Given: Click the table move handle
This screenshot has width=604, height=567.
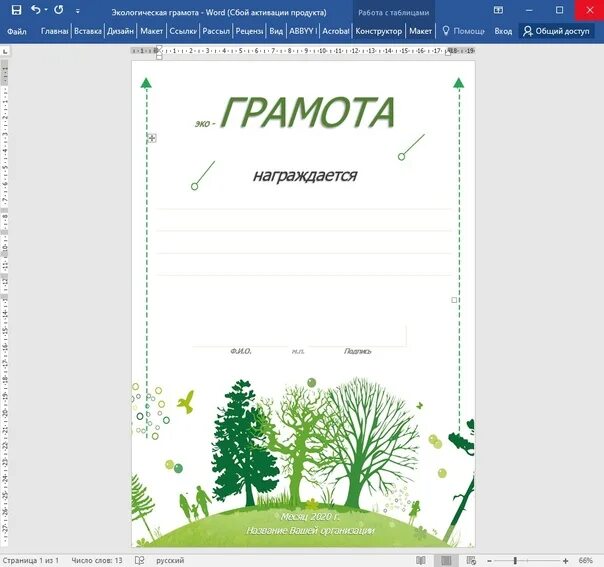Looking at the screenshot, I should click(152, 138).
